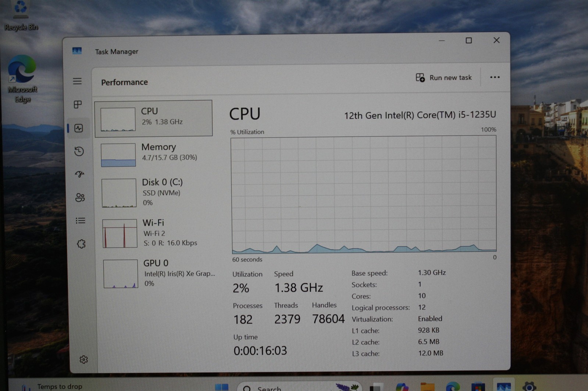Select the CPU performance entry
Viewport: 588px width, 391px height.
point(153,118)
